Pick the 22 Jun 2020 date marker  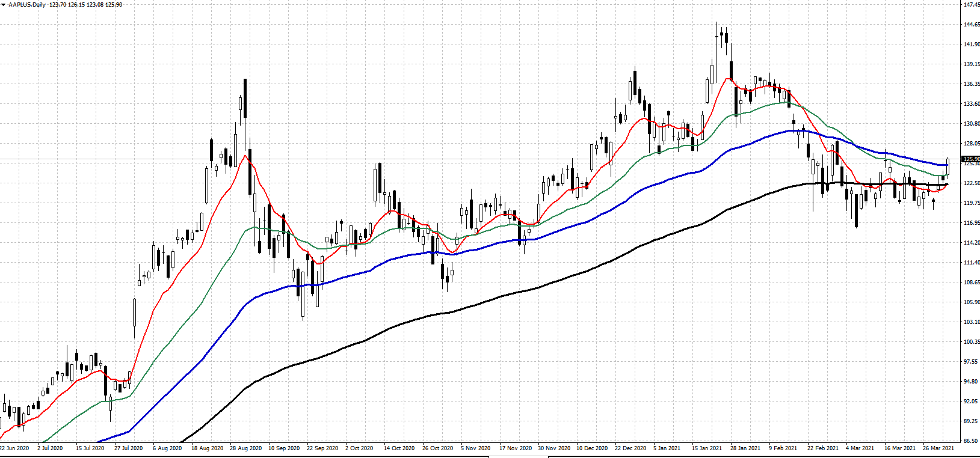click(x=14, y=448)
